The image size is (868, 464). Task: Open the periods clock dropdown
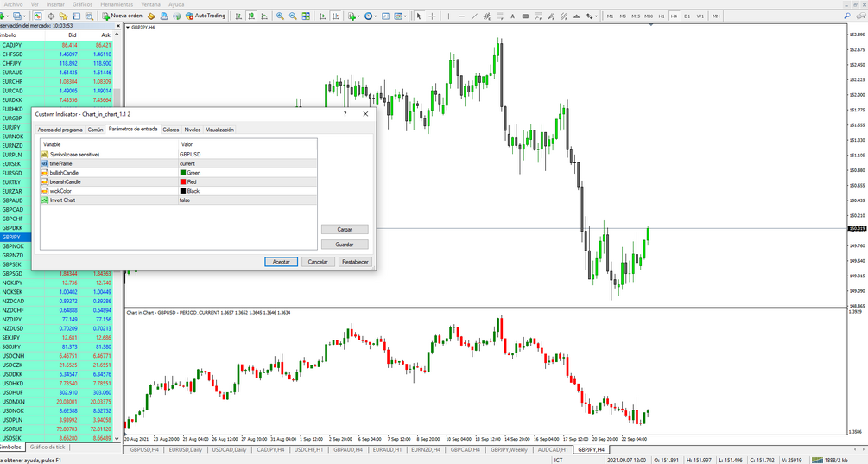pos(376,16)
